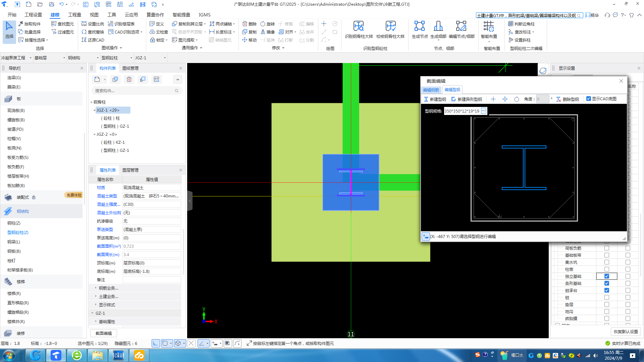The image size is (644, 362).
Task: Expand the 土建业务 property group
Action: coord(96,296)
